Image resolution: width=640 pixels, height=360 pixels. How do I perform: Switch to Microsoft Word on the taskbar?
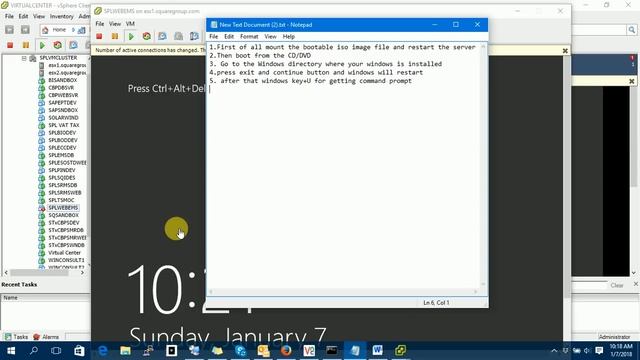point(378,351)
